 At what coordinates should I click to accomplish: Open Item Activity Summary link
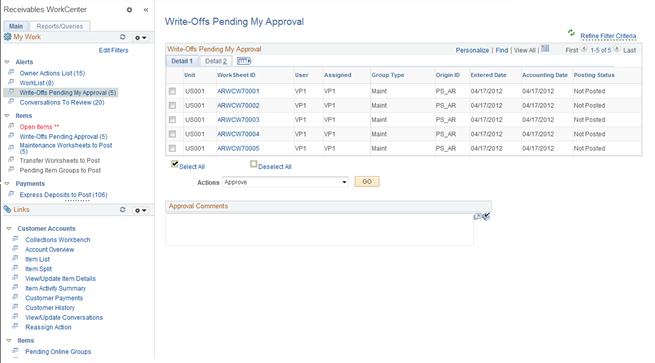point(56,288)
